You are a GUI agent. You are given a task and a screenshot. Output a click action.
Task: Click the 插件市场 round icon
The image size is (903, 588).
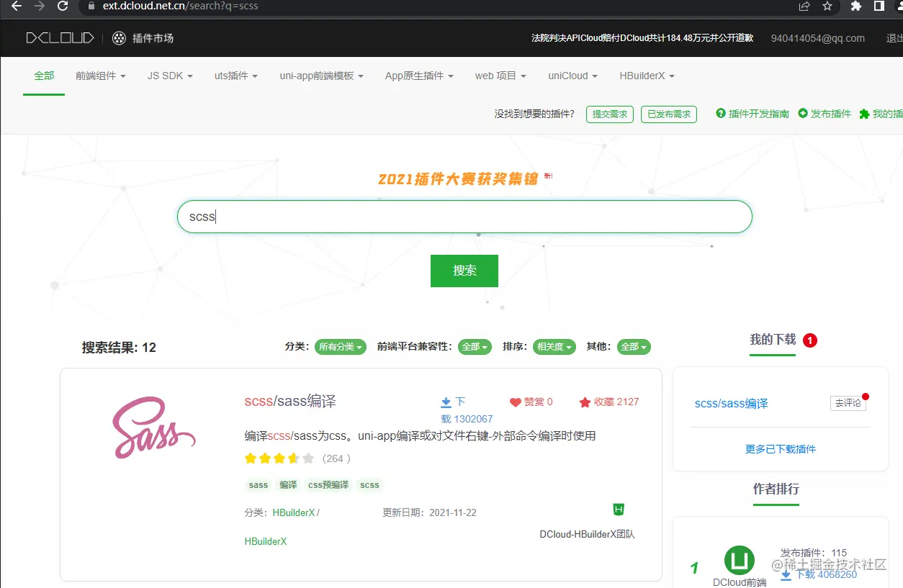(x=120, y=38)
